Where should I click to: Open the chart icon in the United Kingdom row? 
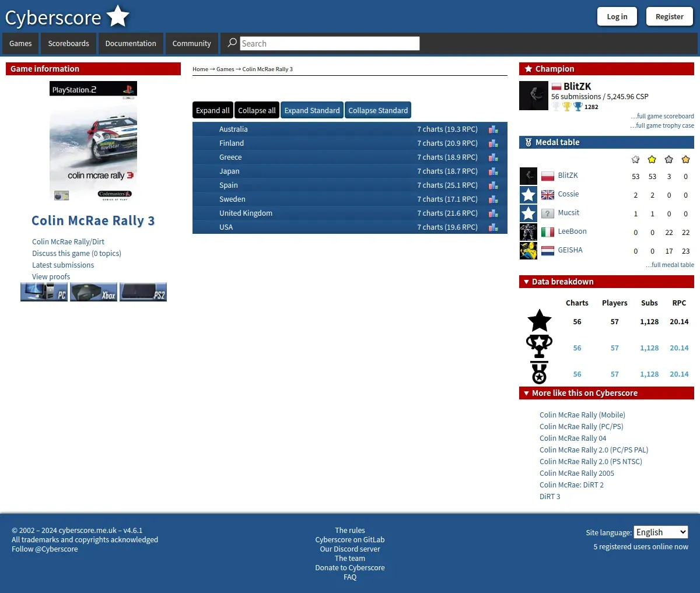(494, 213)
